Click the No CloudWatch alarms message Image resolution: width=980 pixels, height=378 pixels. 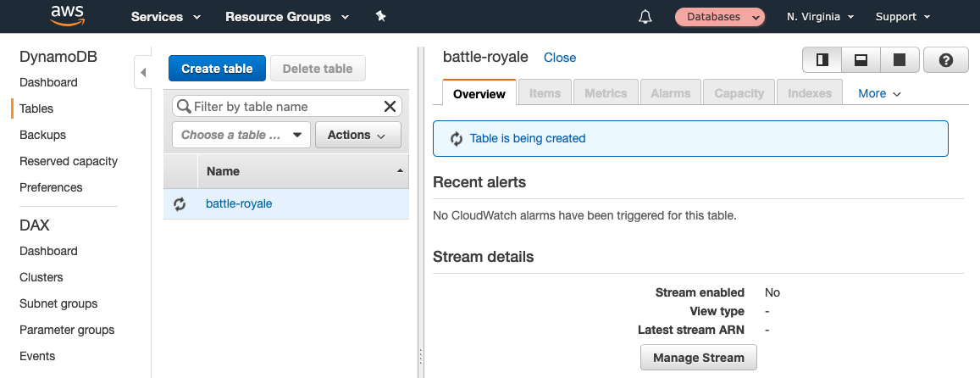coord(585,216)
